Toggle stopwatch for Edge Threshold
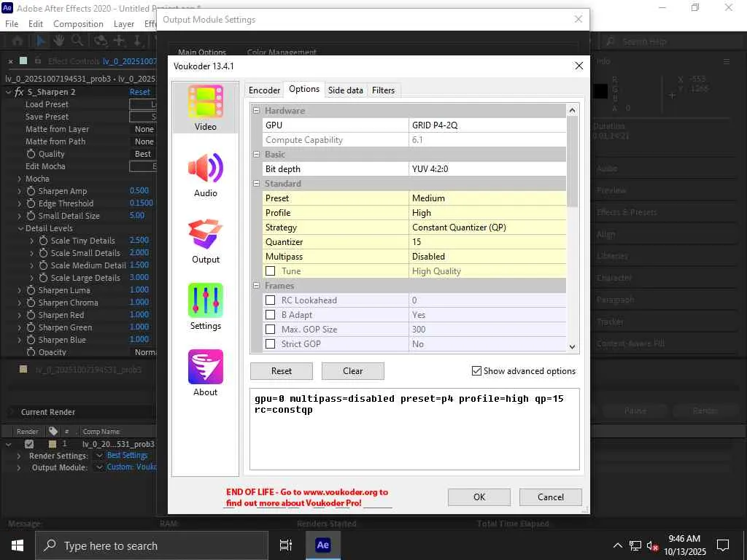 pos(31,203)
